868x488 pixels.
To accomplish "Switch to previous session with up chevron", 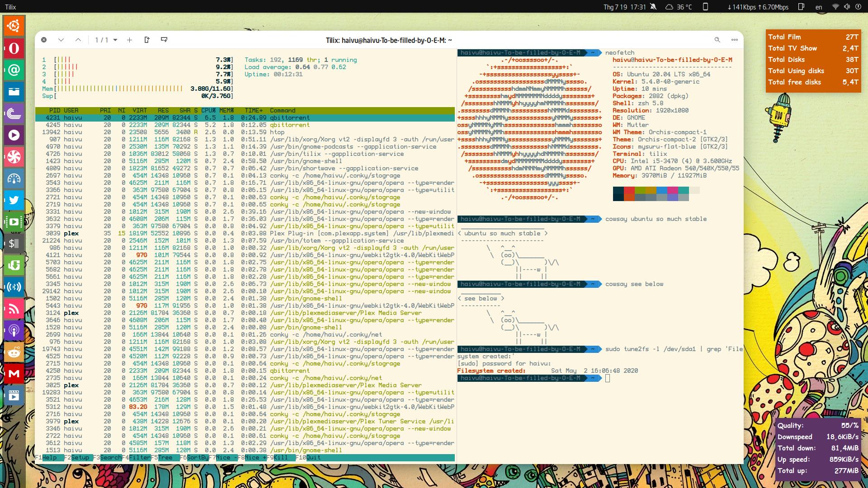I will (78, 40).
